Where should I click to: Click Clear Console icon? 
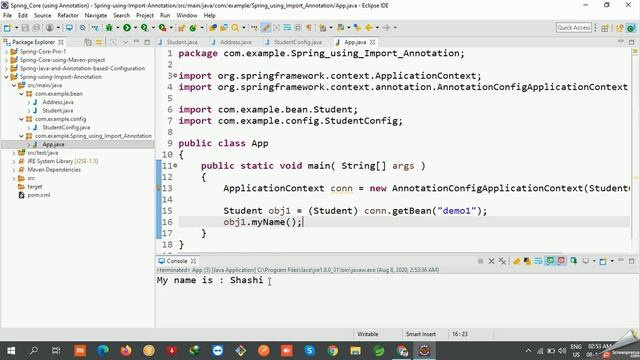(517, 261)
